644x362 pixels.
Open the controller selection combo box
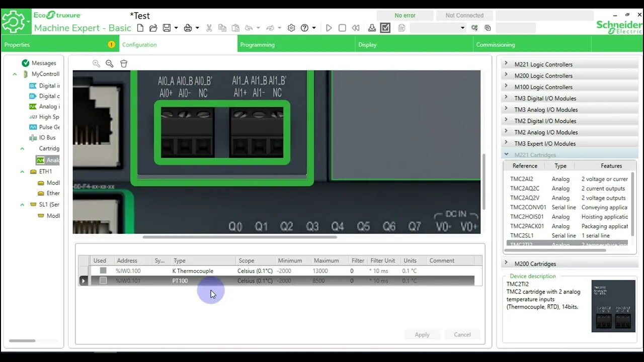click(438, 28)
